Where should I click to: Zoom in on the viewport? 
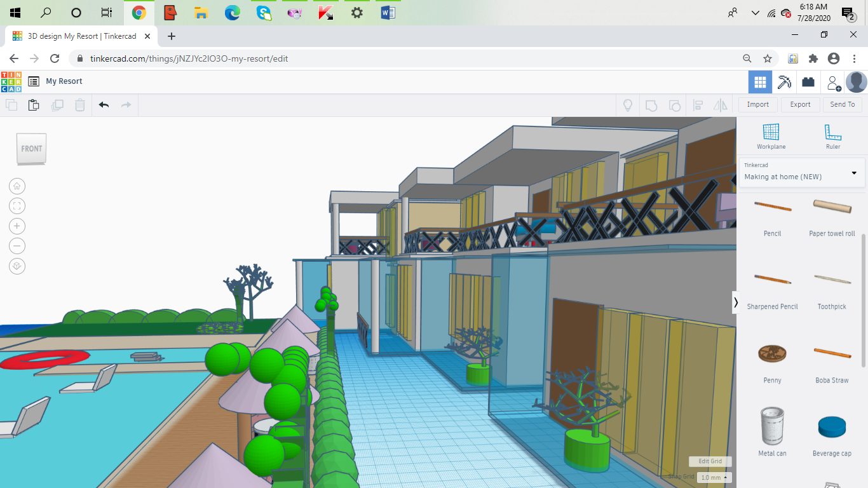(17, 226)
